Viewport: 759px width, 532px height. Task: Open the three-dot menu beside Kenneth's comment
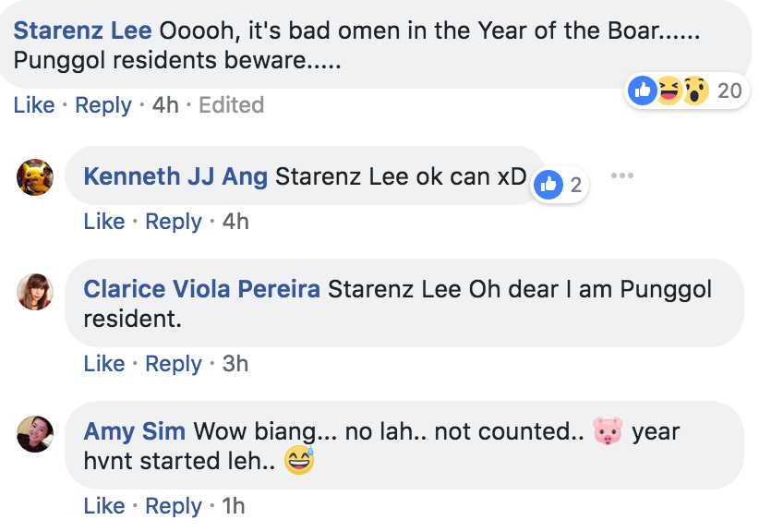(622, 175)
